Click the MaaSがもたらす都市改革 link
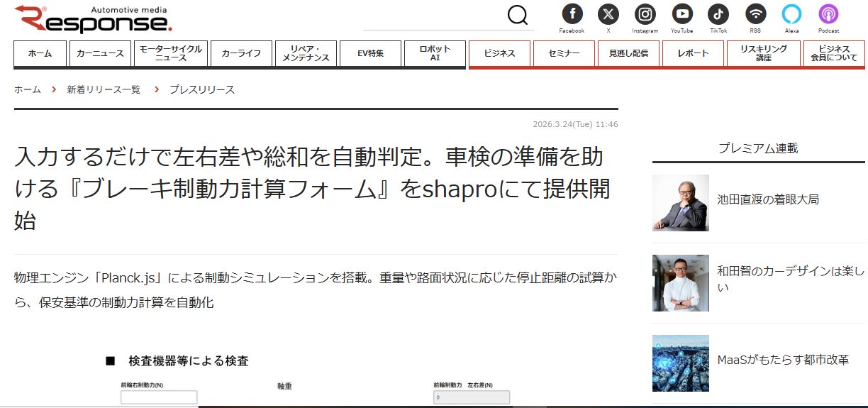Image resolution: width=868 pixels, height=408 pixels. coord(783,360)
